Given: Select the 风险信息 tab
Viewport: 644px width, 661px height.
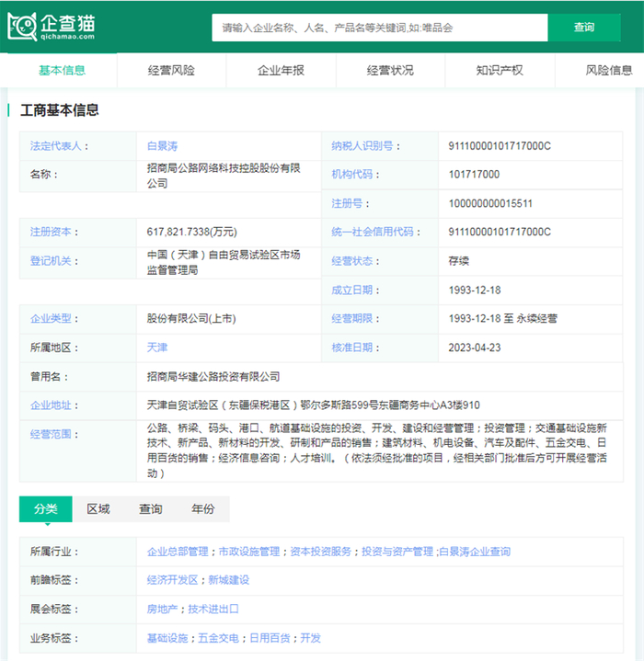Looking at the screenshot, I should pos(608,70).
